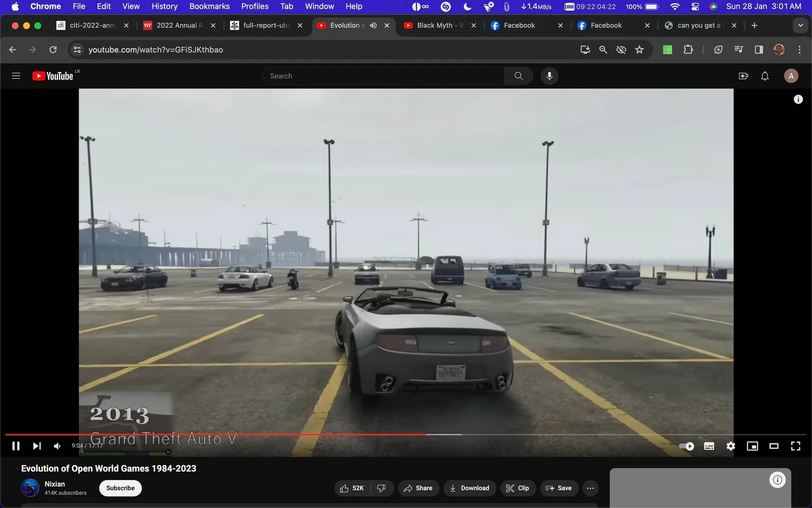This screenshot has width=812, height=508.
Task: Open Chrome three-dot menu
Action: pos(799,49)
